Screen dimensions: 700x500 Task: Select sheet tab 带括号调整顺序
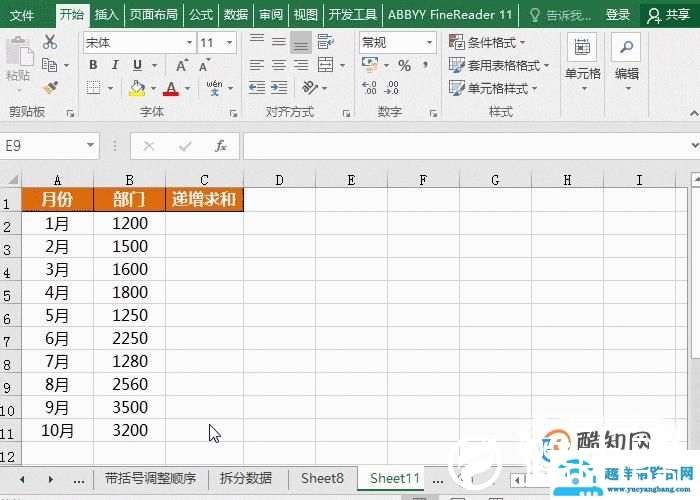pos(150,478)
